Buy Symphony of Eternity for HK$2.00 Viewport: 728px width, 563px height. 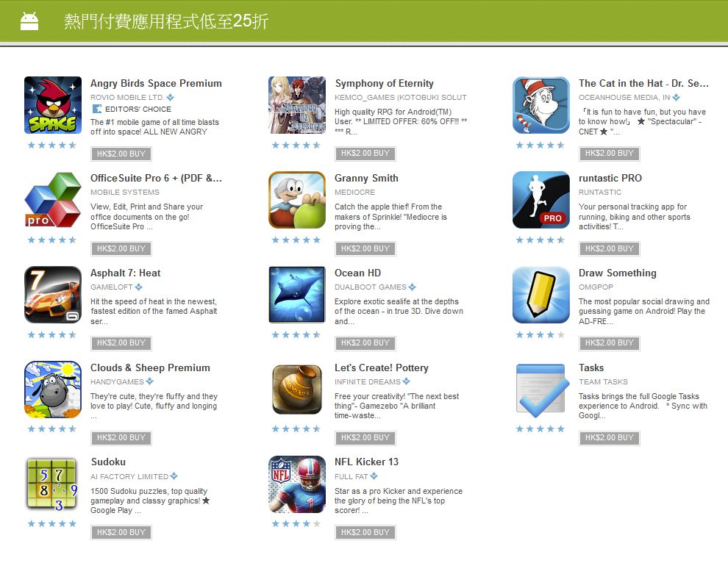click(x=365, y=154)
